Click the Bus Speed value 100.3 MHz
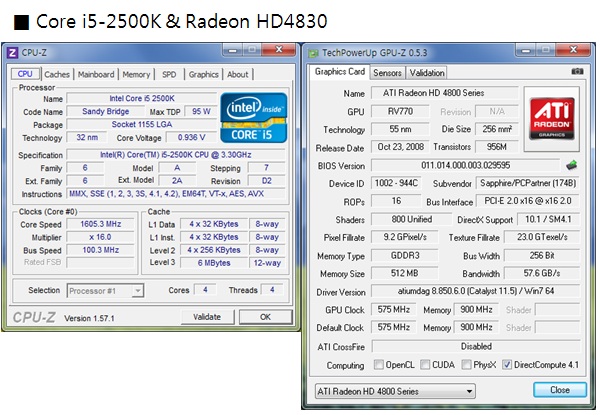This screenshot has width=600, height=415. click(101, 250)
